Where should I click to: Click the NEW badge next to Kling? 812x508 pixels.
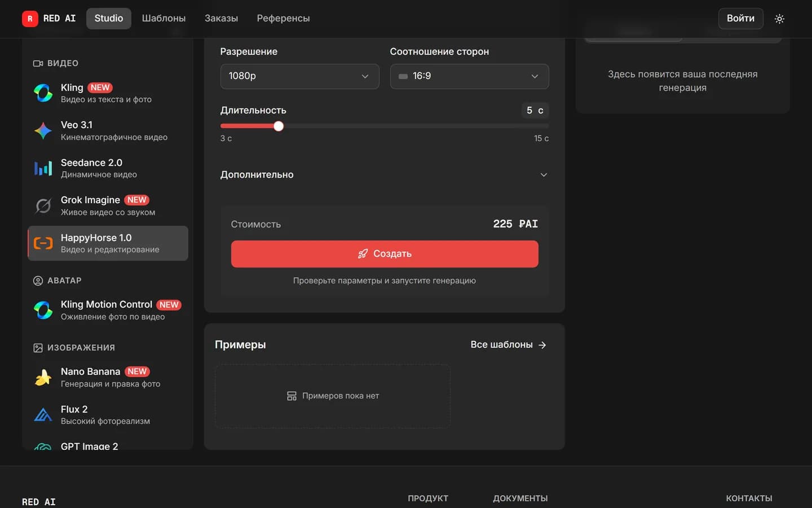point(100,87)
